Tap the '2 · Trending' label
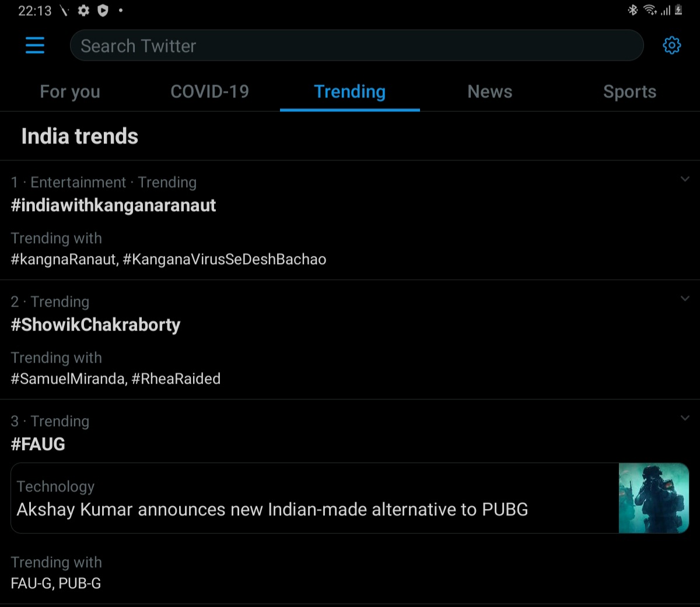 coord(50,302)
